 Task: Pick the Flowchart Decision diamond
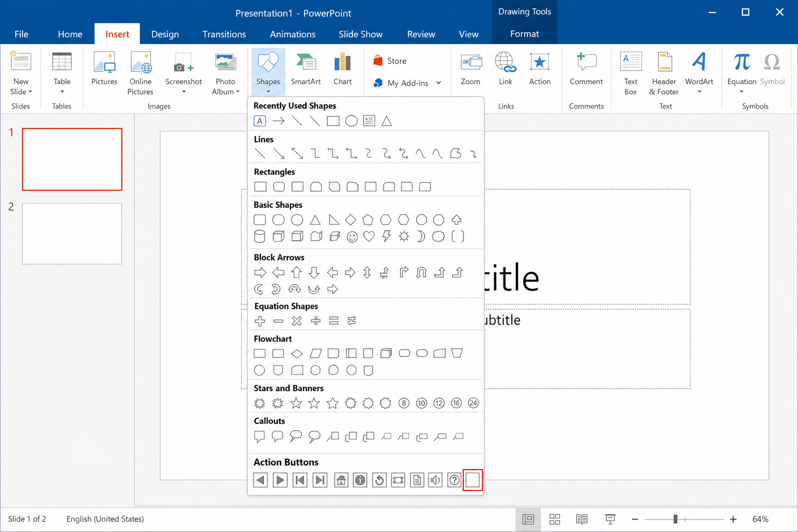tap(297, 354)
